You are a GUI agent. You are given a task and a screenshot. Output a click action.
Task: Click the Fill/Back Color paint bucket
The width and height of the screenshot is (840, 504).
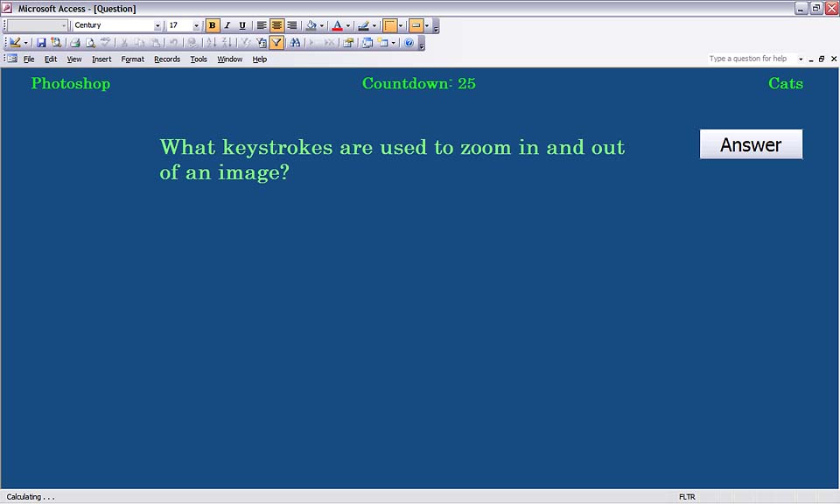coord(311,25)
